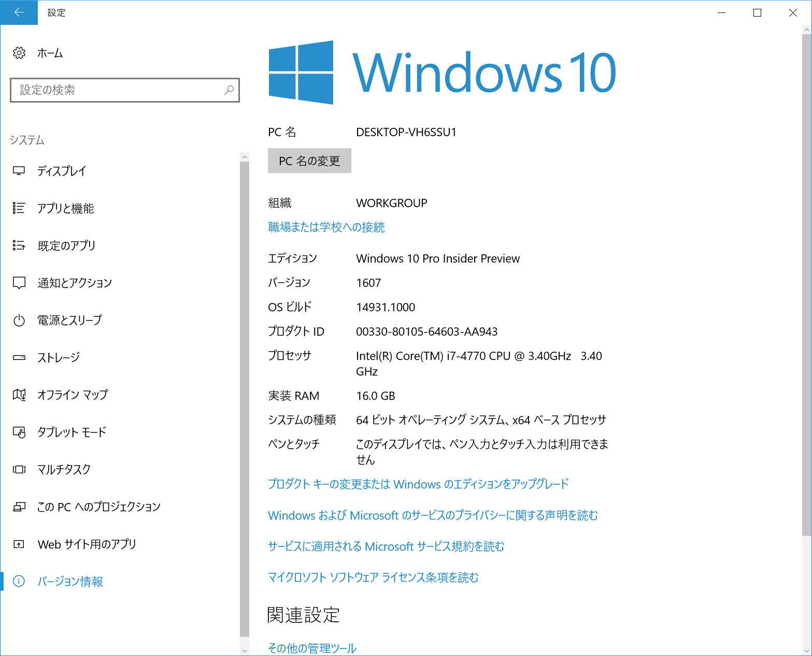The height and width of the screenshot is (656, 812).
Task: Open ストレージ settings
Action: (x=19, y=357)
